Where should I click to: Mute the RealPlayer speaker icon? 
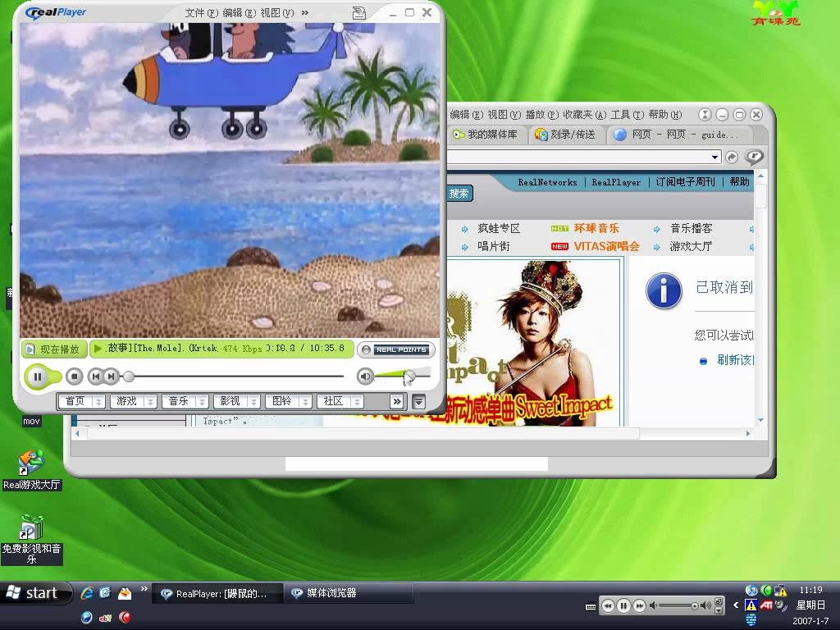(365, 377)
